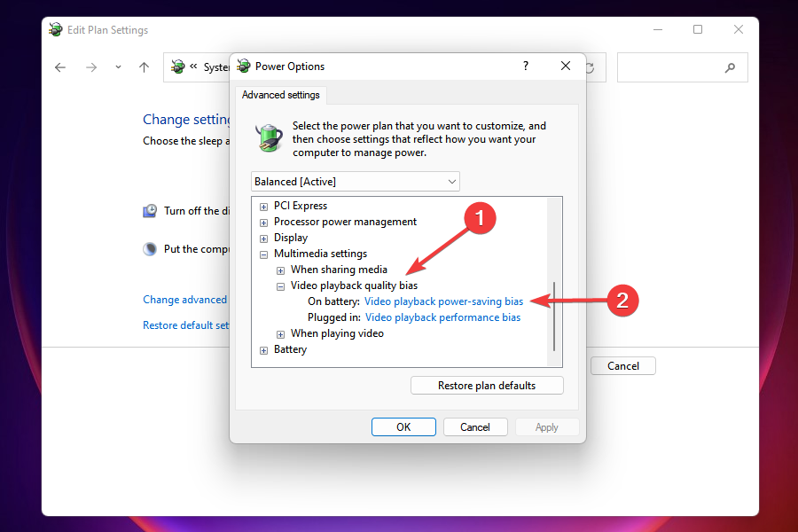Click the address bar power icon
Viewport: 798px width, 532px height.
tap(177, 66)
